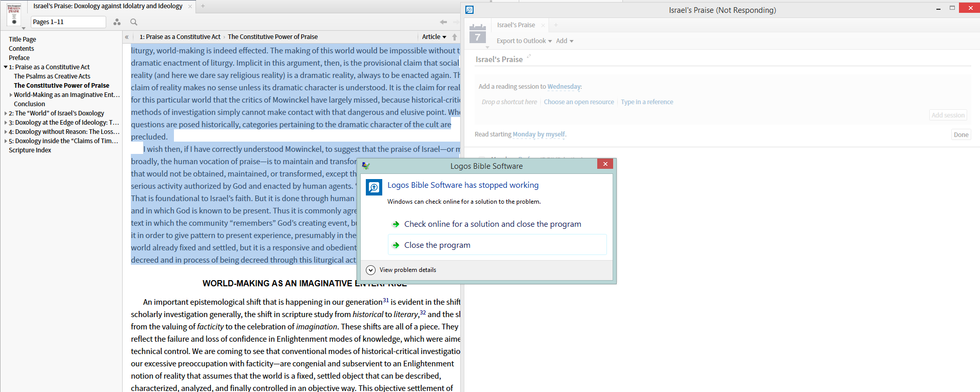Viewport: 980px width, 392px height.
Task: Click the 'Israel's Praise' plan title
Action: [x=499, y=60]
